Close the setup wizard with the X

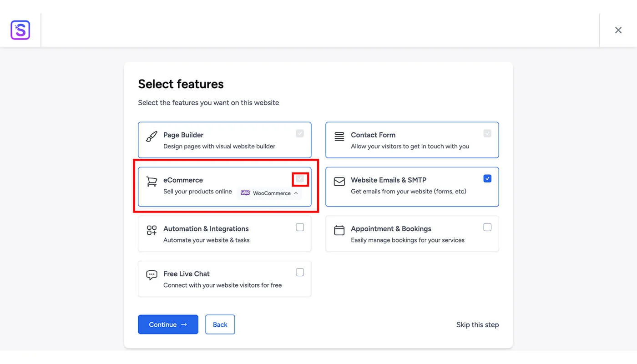(618, 30)
